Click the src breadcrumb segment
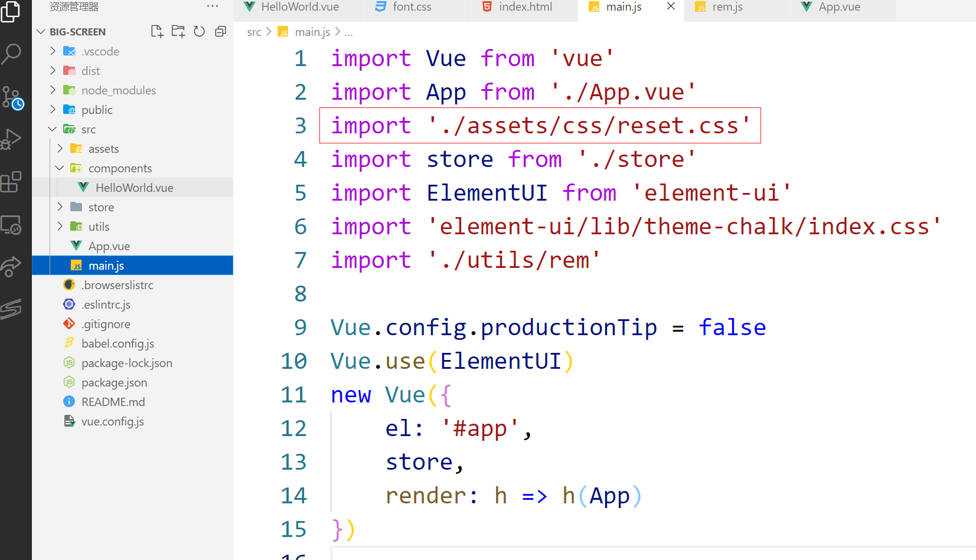Image resolution: width=976 pixels, height=560 pixels. tap(254, 32)
